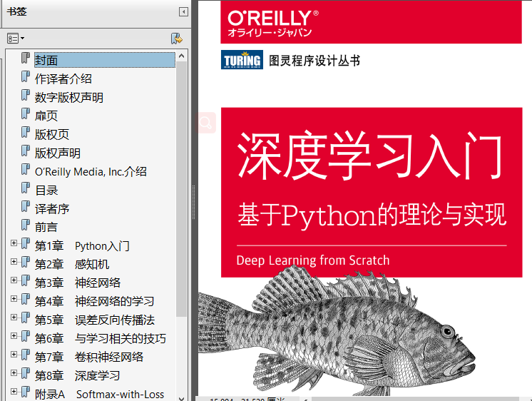Image resolution: width=532 pixels, height=401 pixels.
Task: Open 第3章 神经网络 bookmark text
Action: pyautogui.click(x=78, y=283)
